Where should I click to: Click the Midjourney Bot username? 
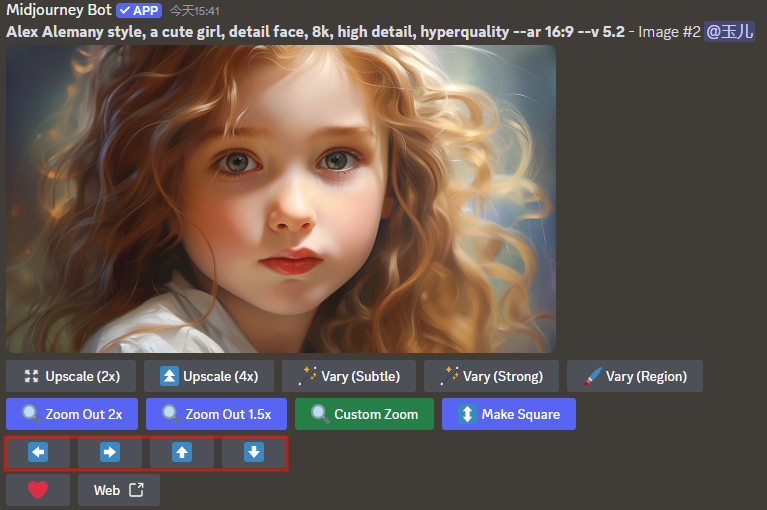click(x=59, y=10)
